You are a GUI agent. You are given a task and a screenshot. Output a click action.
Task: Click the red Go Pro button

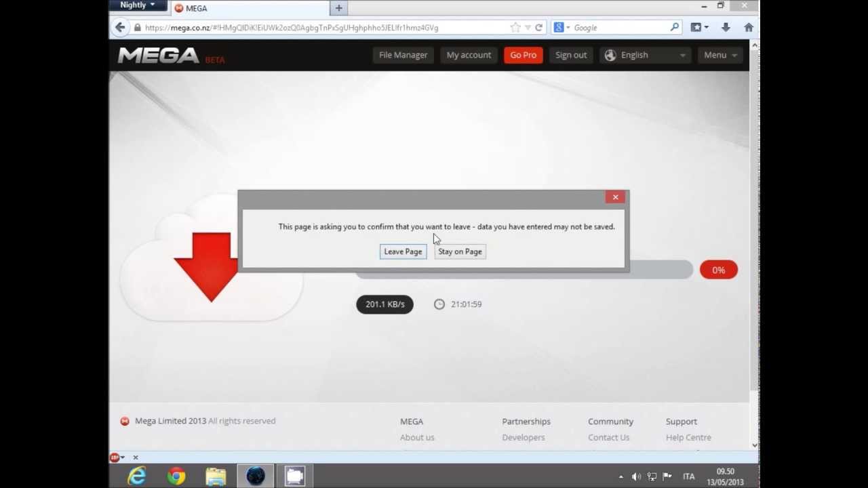click(x=523, y=55)
